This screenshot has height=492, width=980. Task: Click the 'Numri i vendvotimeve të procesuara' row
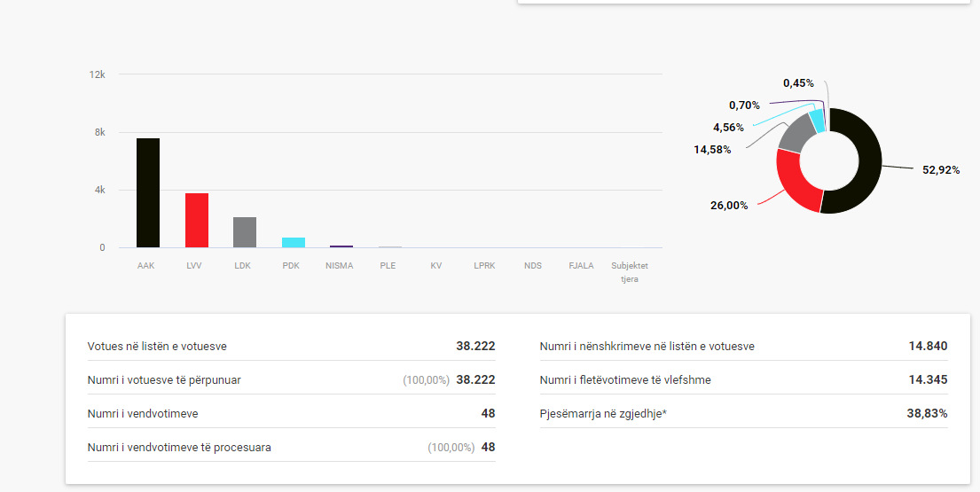291,448
